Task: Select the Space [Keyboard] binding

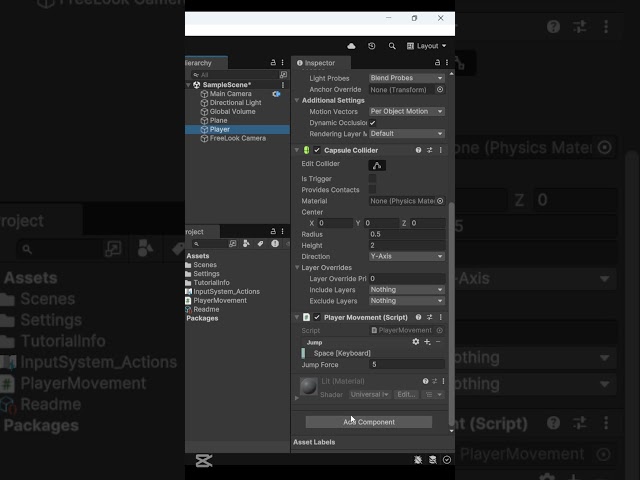Action: tap(342, 353)
